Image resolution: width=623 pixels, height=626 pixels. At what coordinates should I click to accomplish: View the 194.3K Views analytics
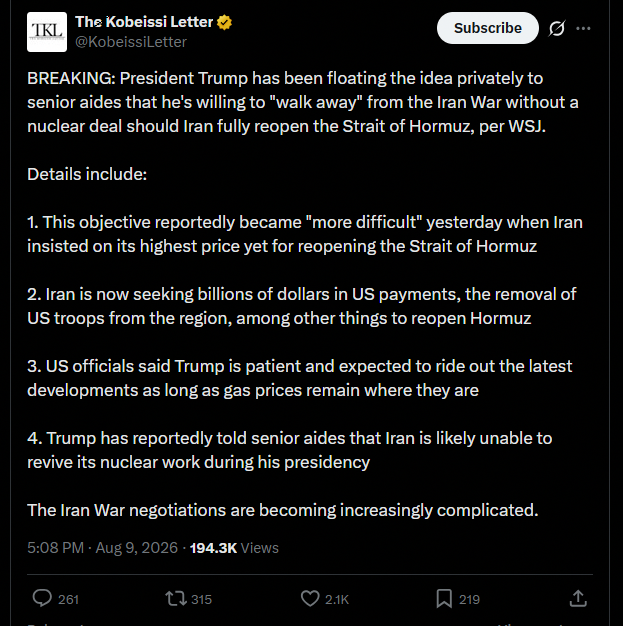point(234,548)
